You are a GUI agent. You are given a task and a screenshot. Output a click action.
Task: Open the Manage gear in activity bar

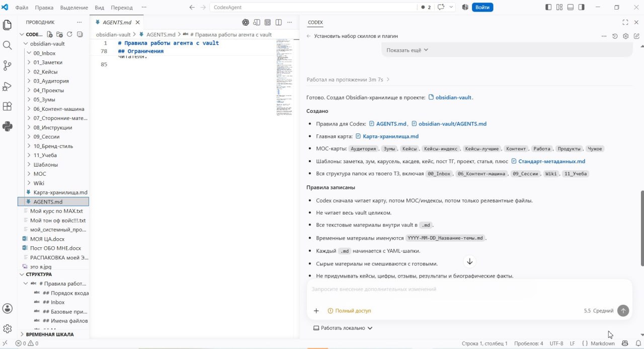[7, 328]
